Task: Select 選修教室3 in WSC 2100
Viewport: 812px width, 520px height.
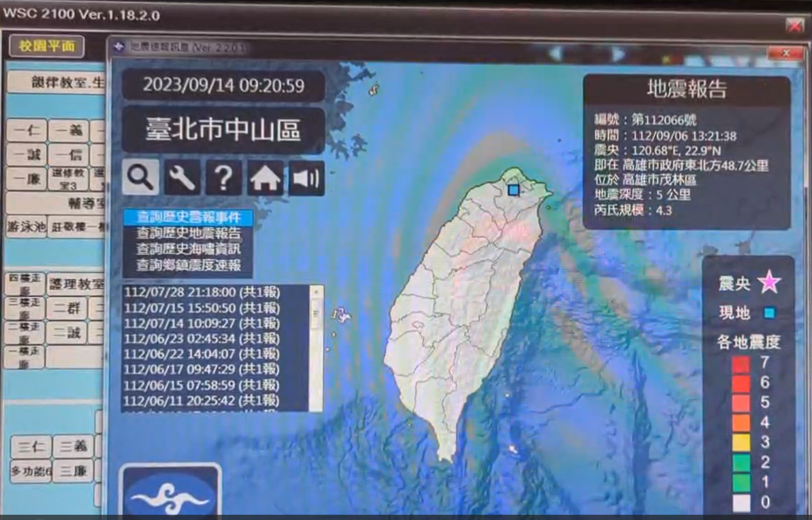Action: click(68, 179)
